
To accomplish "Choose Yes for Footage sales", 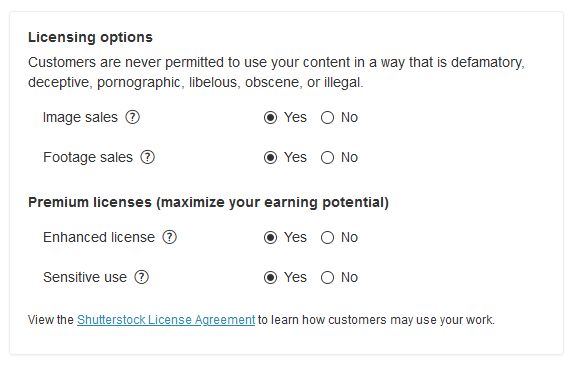I will (x=270, y=158).
